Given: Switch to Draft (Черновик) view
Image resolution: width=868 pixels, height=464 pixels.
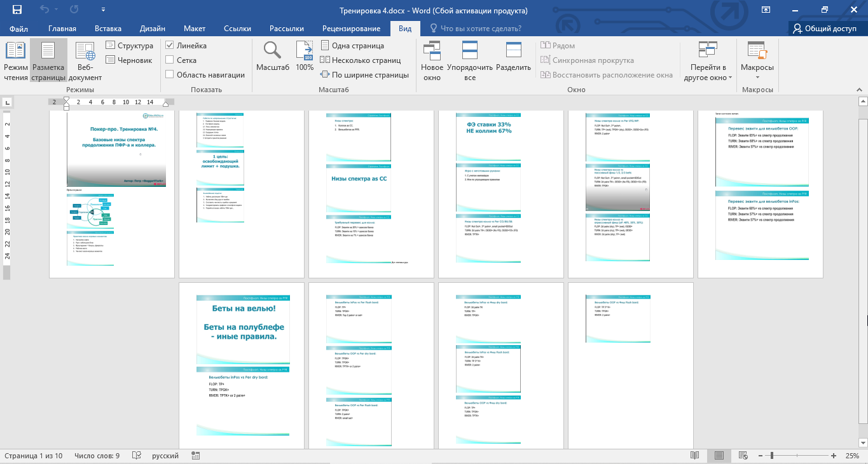Looking at the screenshot, I should (130, 60).
